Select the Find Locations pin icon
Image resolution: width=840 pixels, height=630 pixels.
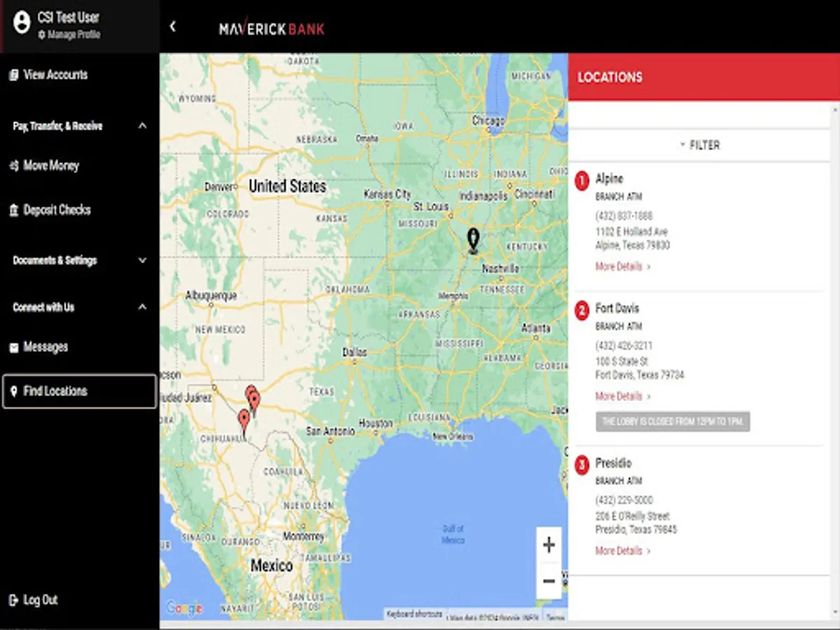click(13, 391)
